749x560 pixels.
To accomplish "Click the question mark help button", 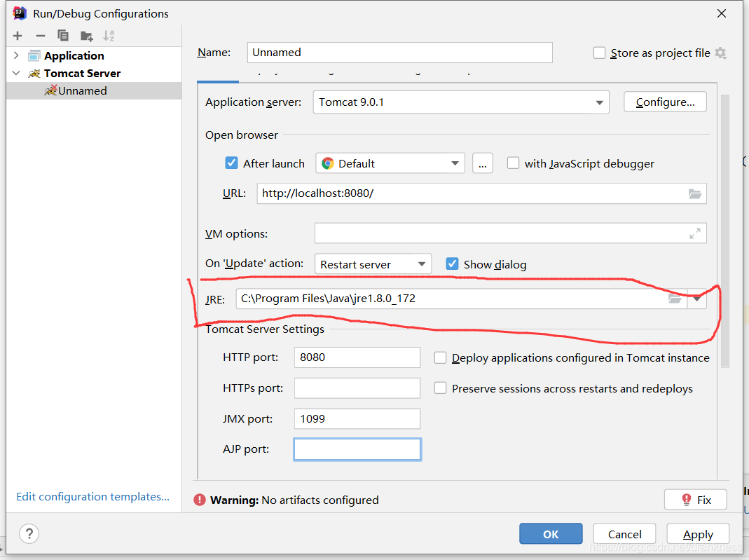I will click(29, 533).
